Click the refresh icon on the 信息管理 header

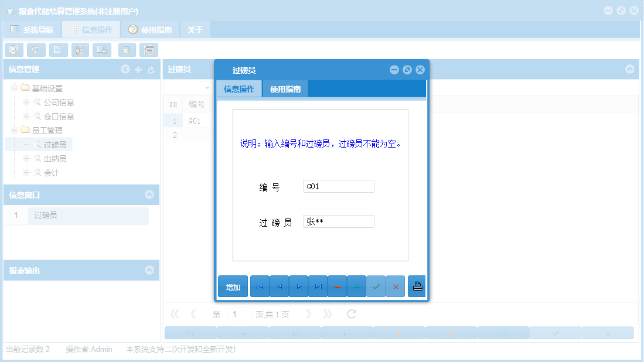pyautogui.click(x=151, y=69)
